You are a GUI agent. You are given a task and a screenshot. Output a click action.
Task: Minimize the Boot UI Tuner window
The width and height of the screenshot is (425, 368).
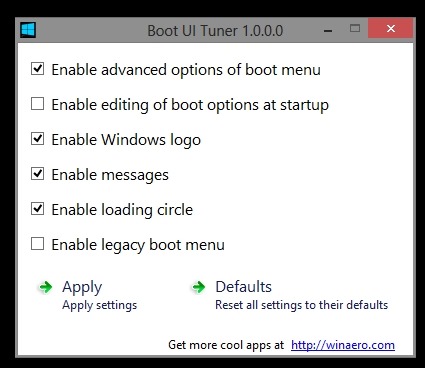pos(328,31)
